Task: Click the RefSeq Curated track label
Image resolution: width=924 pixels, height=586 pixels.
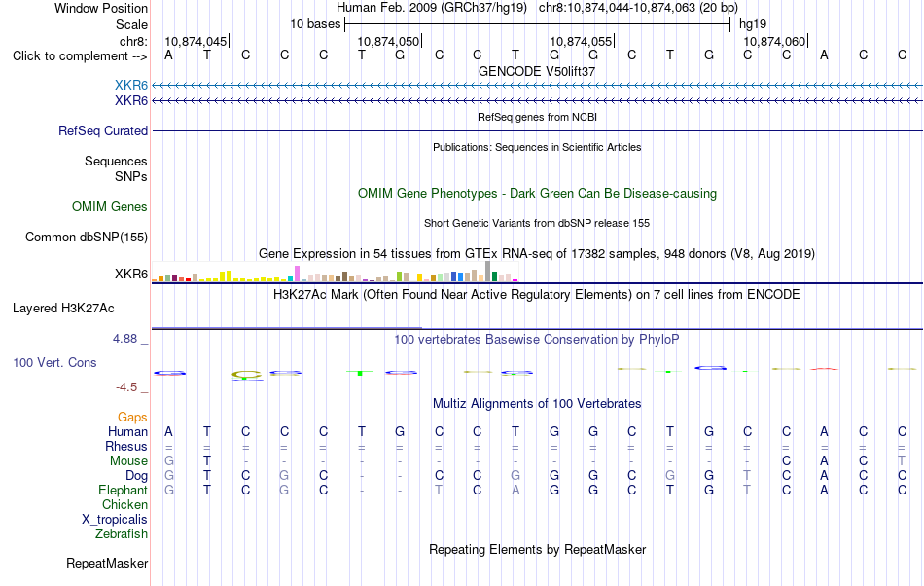Action: (x=102, y=130)
